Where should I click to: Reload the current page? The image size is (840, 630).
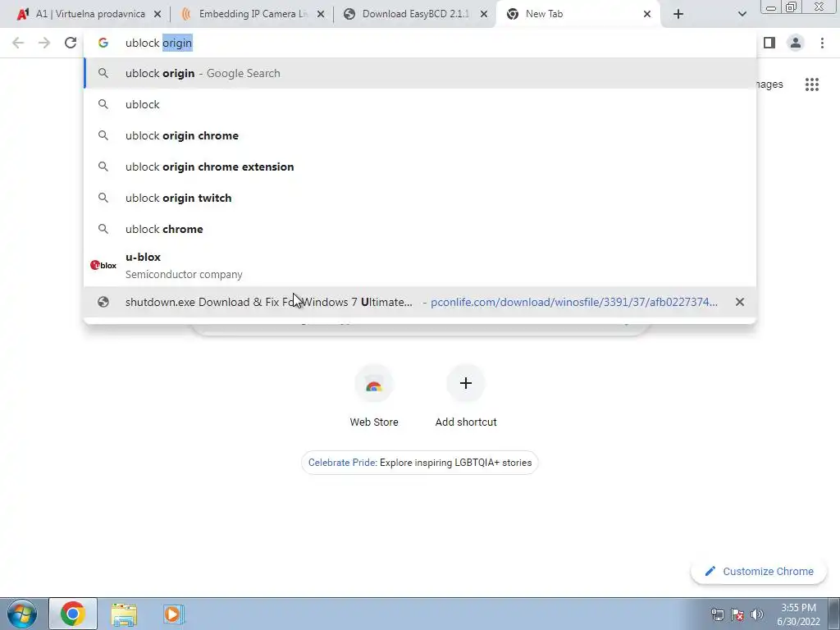pyautogui.click(x=71, y=43)
